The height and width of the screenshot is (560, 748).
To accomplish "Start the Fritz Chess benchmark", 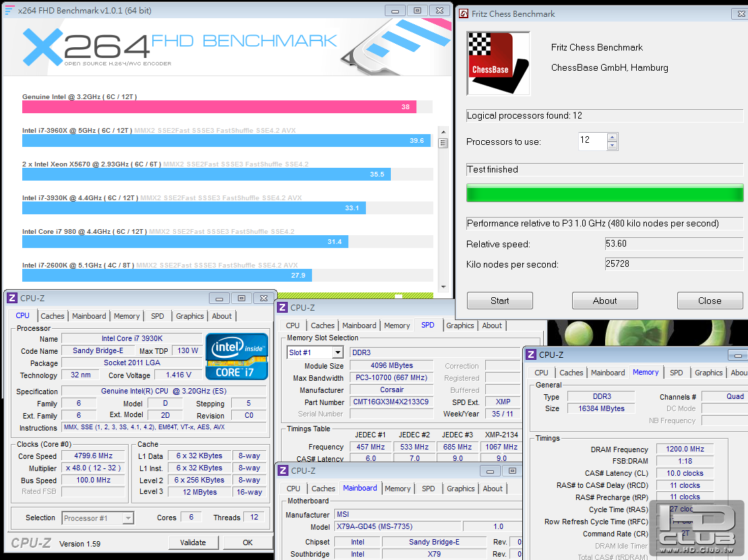I will click(x=499, y=301).
